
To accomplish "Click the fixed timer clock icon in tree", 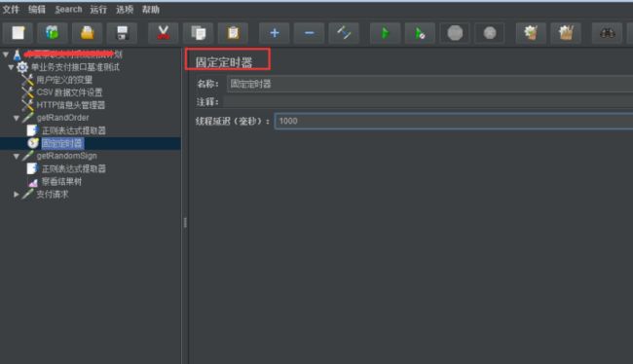I will click(33, 143).
